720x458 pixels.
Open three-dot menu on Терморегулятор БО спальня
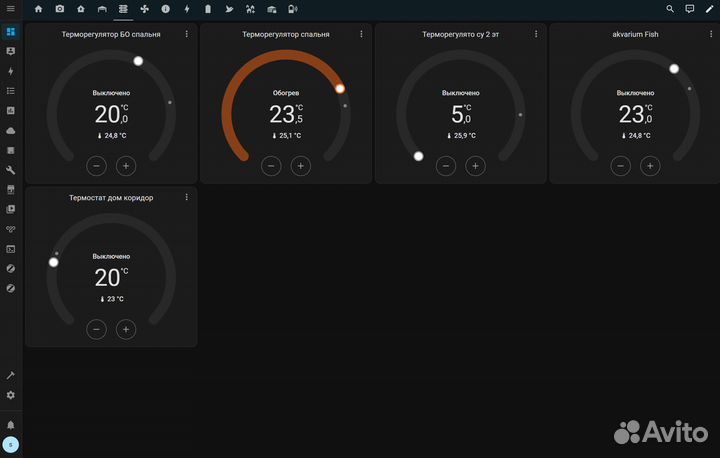[x=186, y=34]
